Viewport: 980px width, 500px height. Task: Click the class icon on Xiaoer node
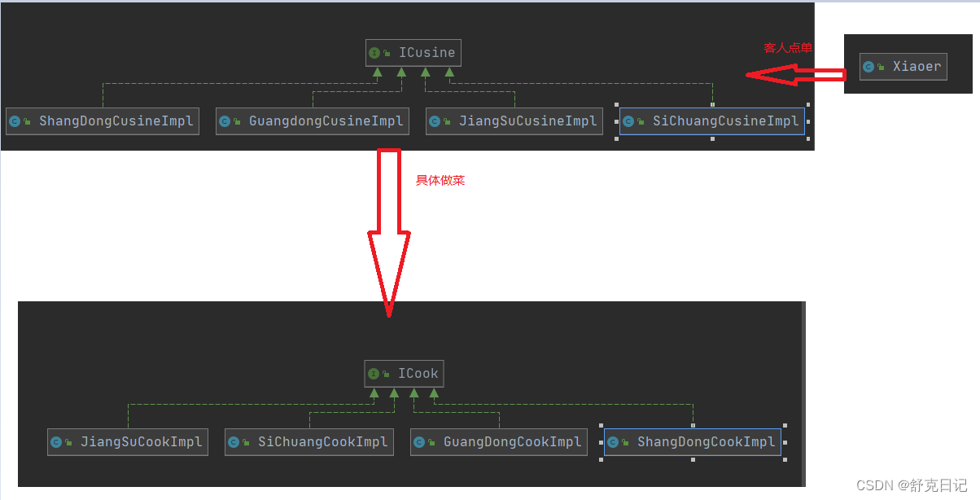(x=868, y=67)
